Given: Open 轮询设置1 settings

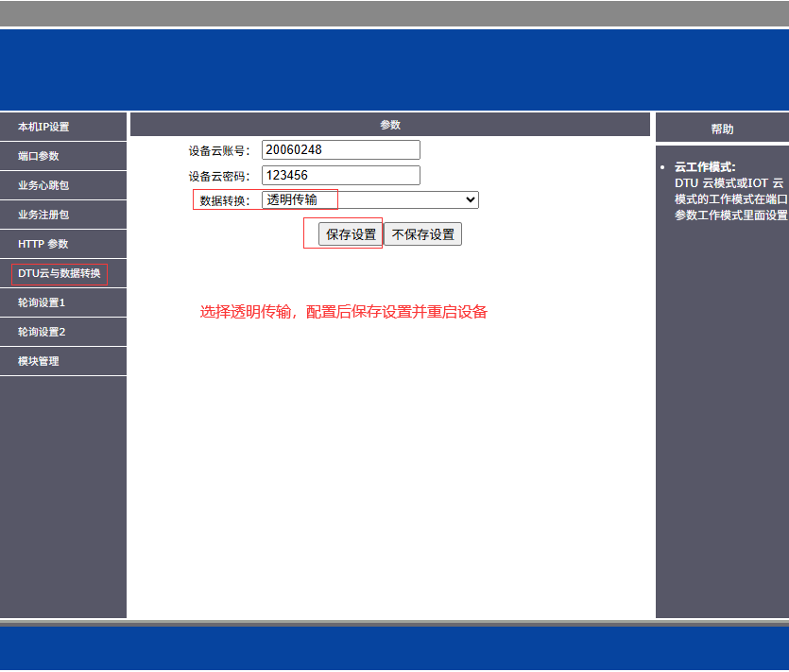Looking at the screenshot, I should (x=42, y=302).
